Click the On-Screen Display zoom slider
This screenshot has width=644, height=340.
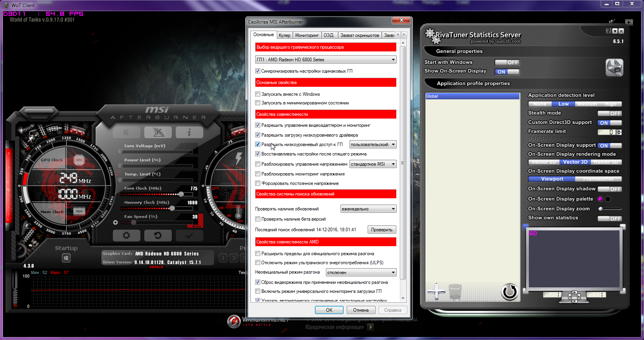pyautogui.click(x=609, y=209)
